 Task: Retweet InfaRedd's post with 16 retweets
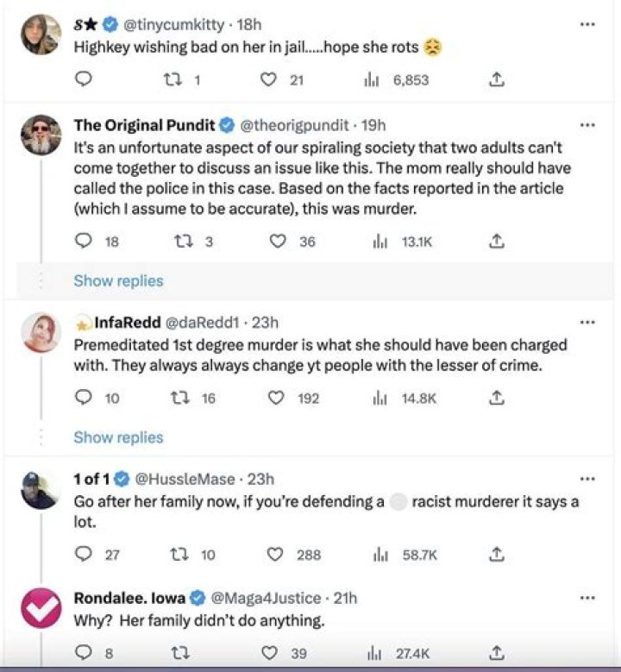click(180, 399)
